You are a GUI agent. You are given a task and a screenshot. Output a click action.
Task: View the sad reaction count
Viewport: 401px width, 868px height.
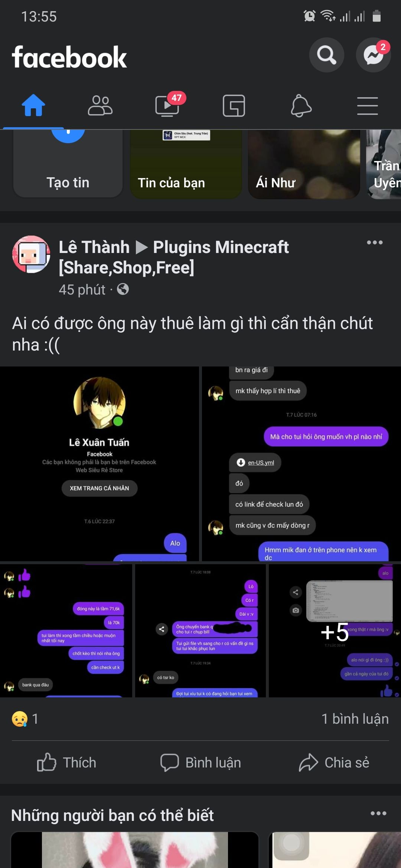click(25, 719)
